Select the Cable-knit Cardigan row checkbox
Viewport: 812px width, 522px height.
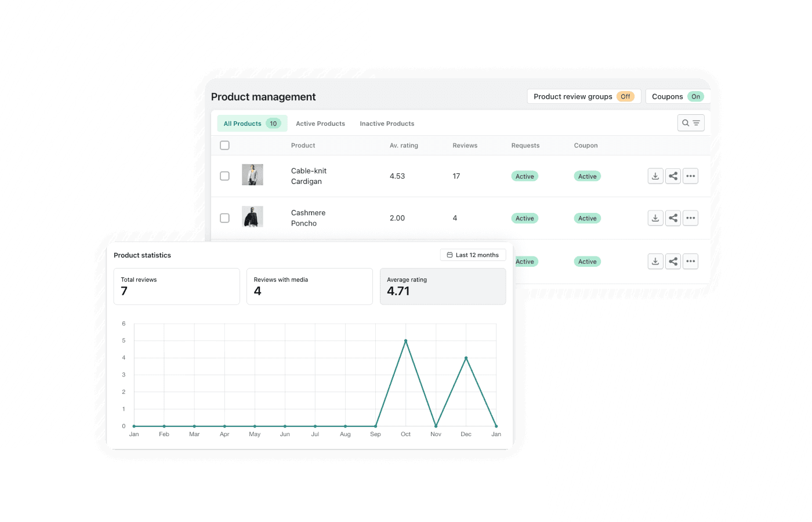click(224, 176)
